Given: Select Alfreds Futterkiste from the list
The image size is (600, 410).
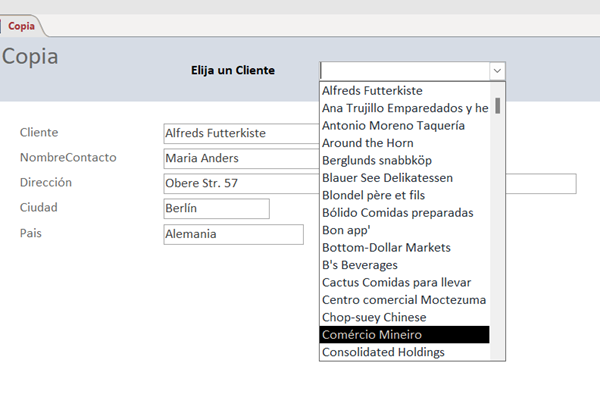Looking at the screenshot, I should (x=404, y=91).
